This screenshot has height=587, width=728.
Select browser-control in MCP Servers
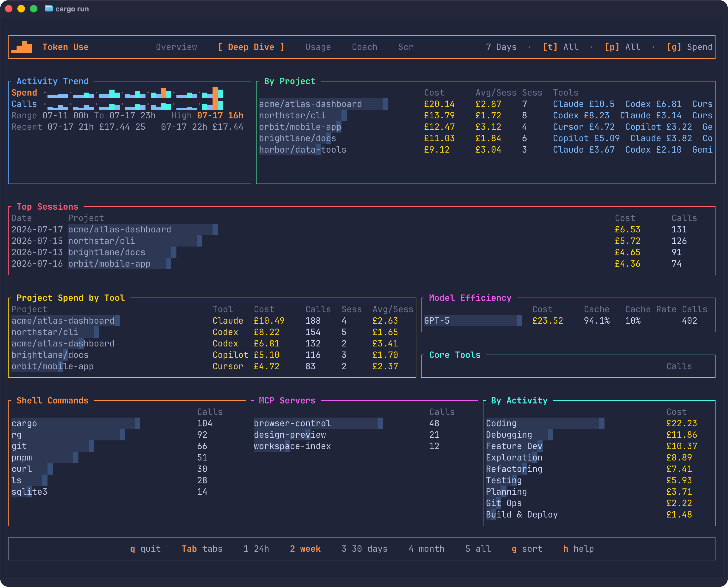[x=364, y=423]
